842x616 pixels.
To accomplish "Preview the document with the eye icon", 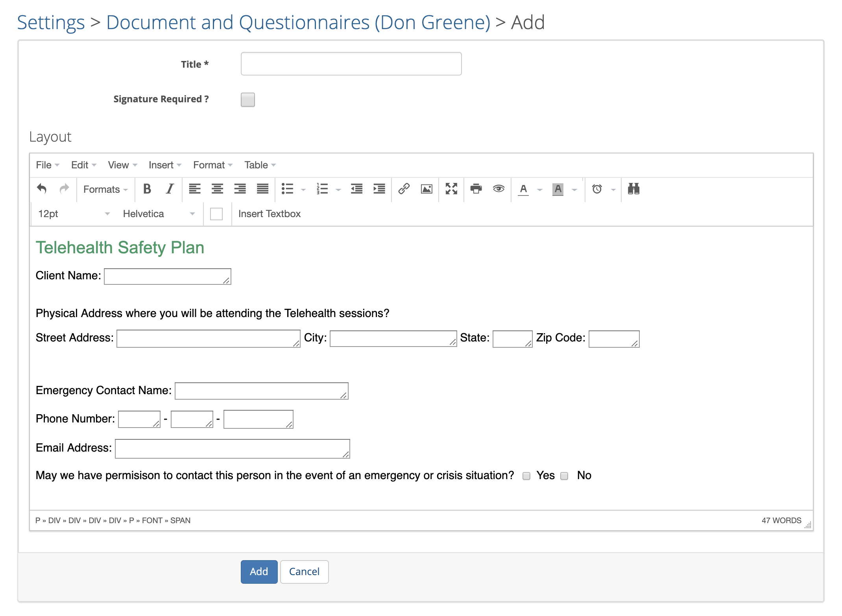I will point(498,189).
